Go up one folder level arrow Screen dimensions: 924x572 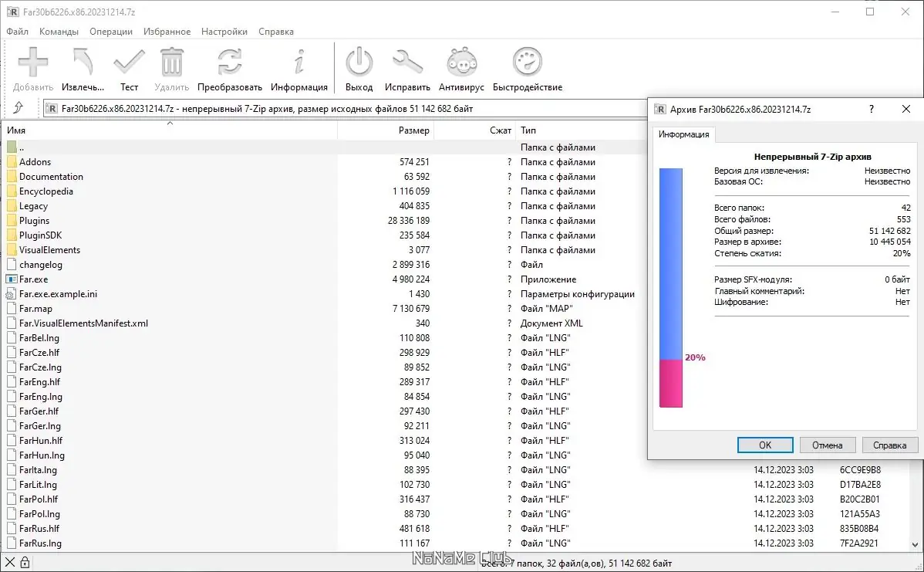coord(18,108)
